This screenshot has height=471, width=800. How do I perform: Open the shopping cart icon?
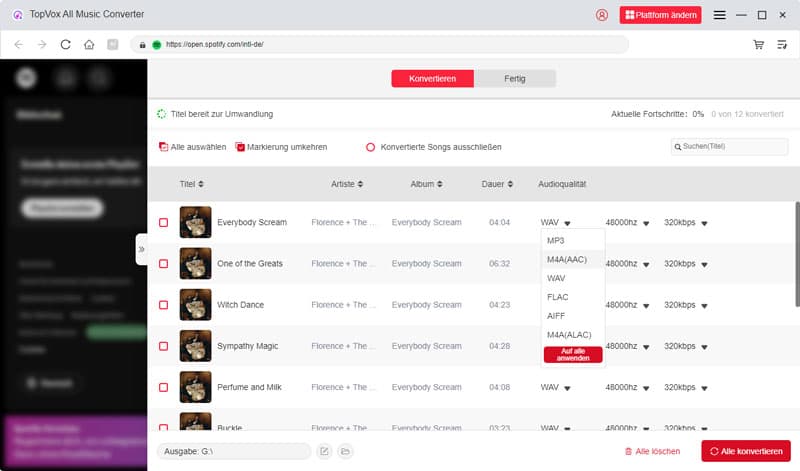pyautogui.click(x=758, y=44)
